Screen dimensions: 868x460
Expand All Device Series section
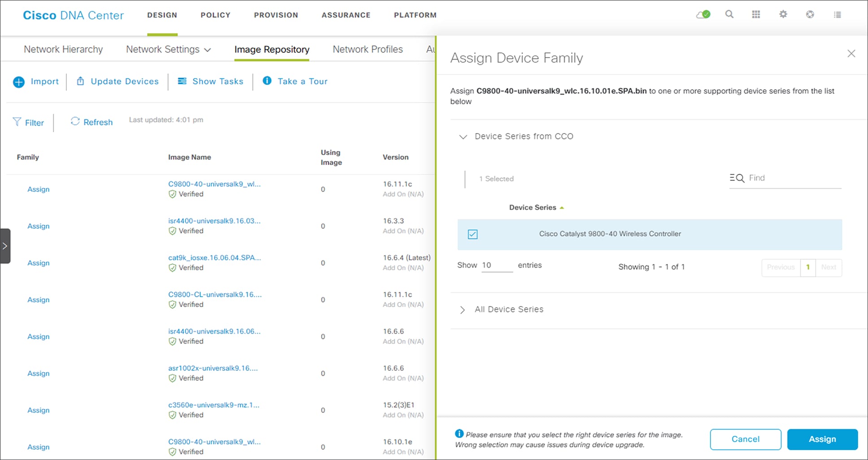462,310
